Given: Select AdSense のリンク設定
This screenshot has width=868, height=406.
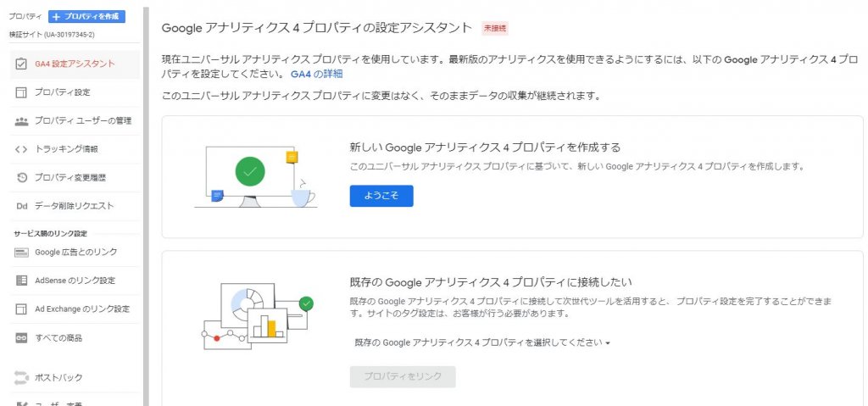Looking at the screenshot, I should pos(75,281).
